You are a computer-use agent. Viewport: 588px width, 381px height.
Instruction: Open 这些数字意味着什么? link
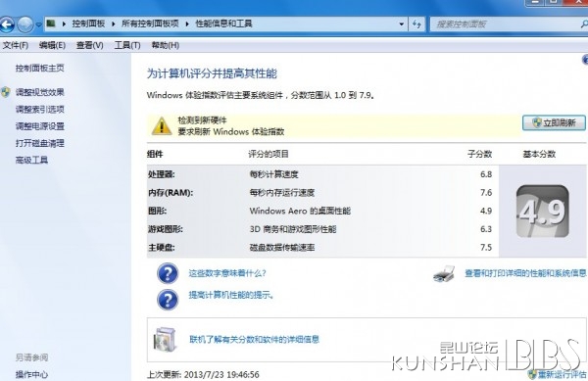click(x=227, y=273)
